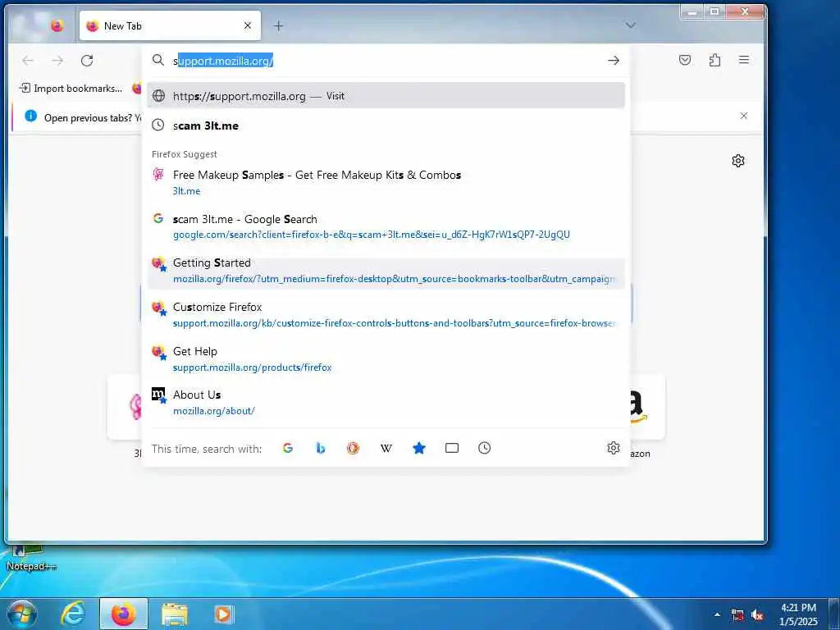This screenshot has height=630, width=840.
Task: Search history with the clock icon
Action: 484,448
